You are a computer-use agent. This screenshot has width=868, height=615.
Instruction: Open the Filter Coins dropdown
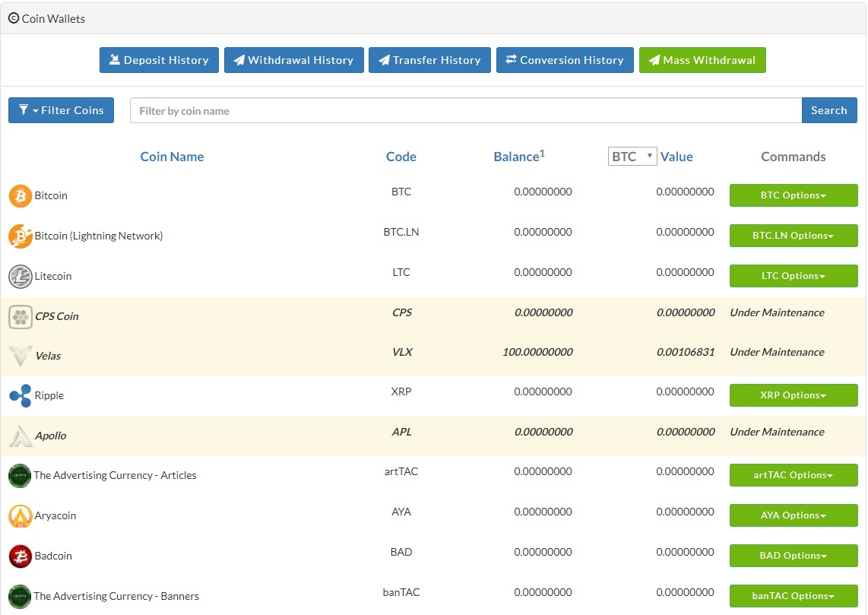(x=61, y=110)
